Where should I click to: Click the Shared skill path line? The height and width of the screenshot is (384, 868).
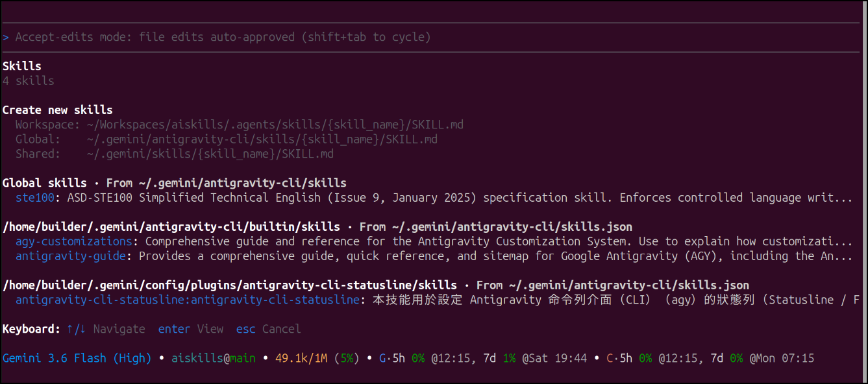click(175, 154)
